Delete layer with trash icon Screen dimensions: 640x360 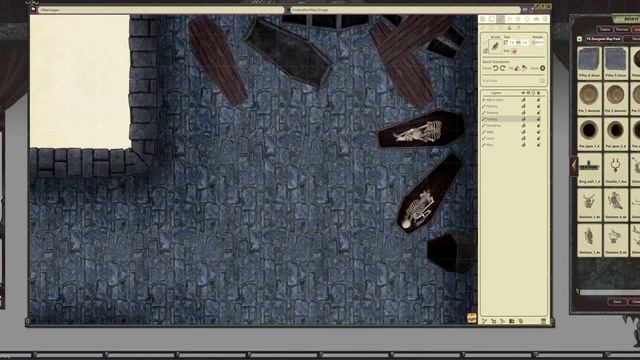coord(543,321)
